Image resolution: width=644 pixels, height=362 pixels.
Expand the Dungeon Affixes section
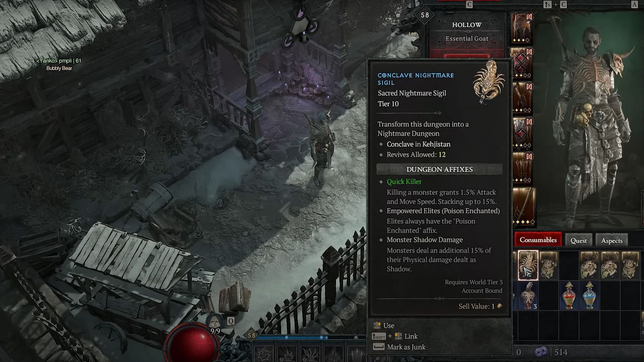click(439, 169)
